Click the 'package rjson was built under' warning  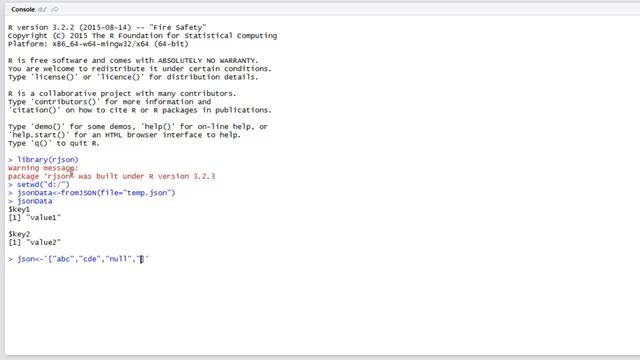111,176
